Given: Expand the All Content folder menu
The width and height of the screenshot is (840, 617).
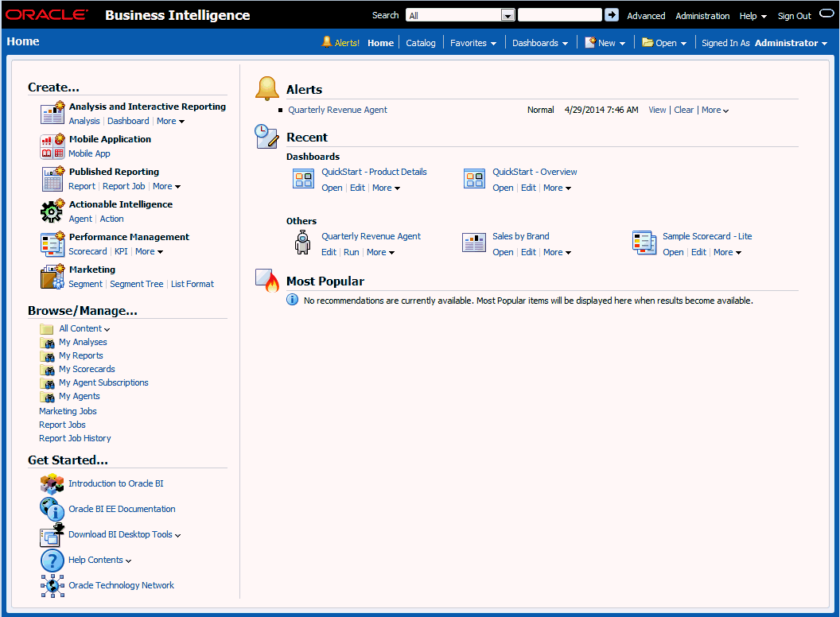Looking at the screenshot, I should (84, 328).
